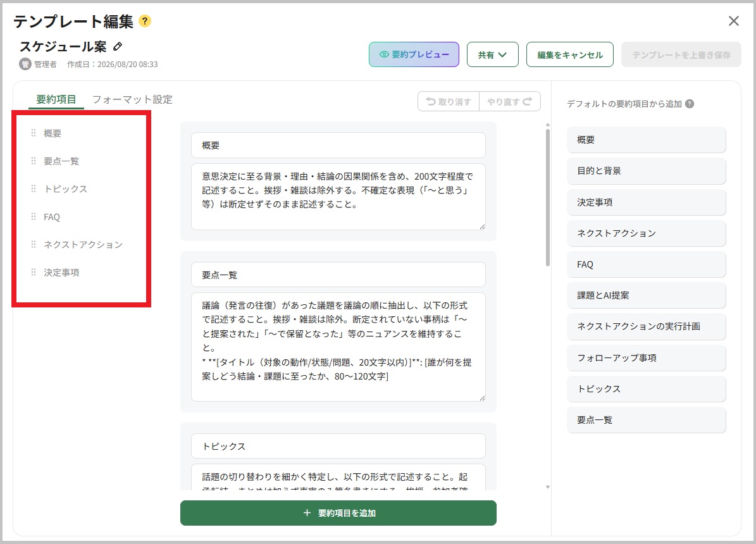Click the drag handle icon for 概要
This screenshot has width=756, height=544.
[x=34, y=133]
